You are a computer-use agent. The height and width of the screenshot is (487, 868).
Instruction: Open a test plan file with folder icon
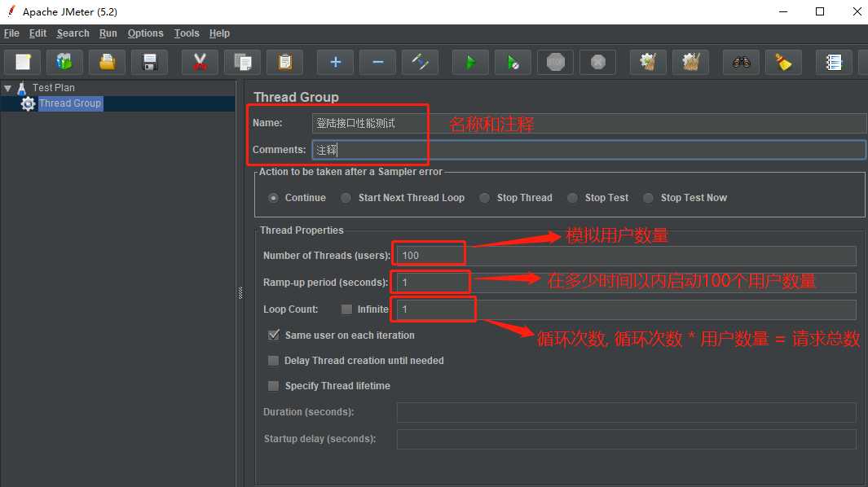click(108, 62)
